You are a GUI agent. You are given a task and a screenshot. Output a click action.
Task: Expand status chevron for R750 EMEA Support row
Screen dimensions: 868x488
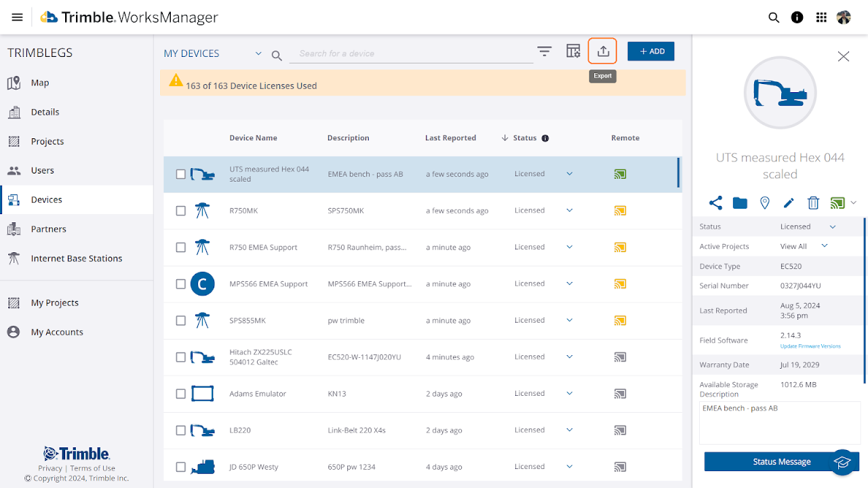coord(570,247)
